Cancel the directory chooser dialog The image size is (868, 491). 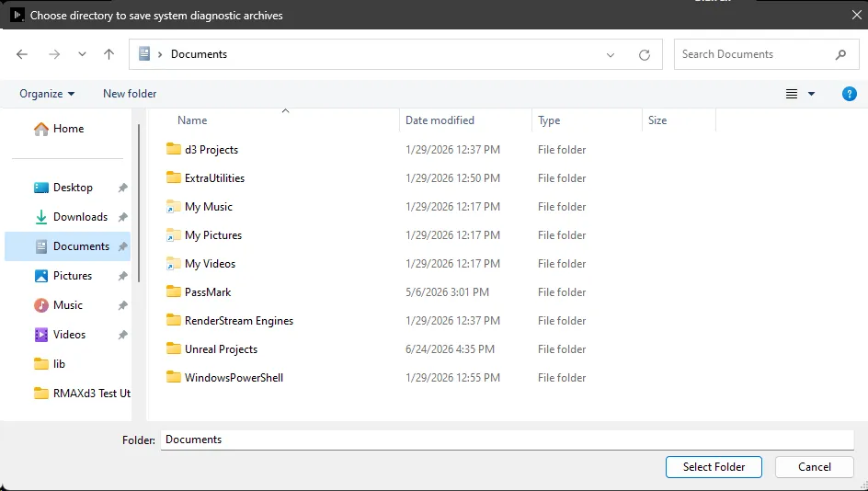point(815,467)
